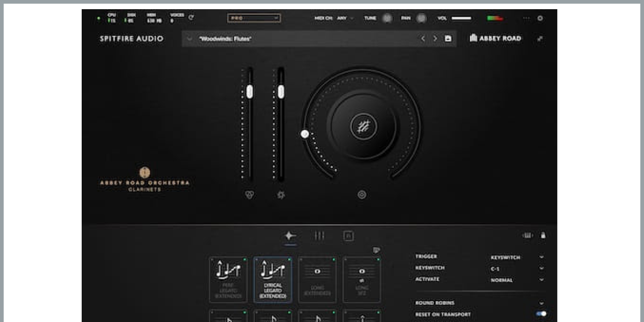Click the lock icon in articulation panel
Image resolution: width=644 pixels, height=322 pixels.
[x=543, y=235]
